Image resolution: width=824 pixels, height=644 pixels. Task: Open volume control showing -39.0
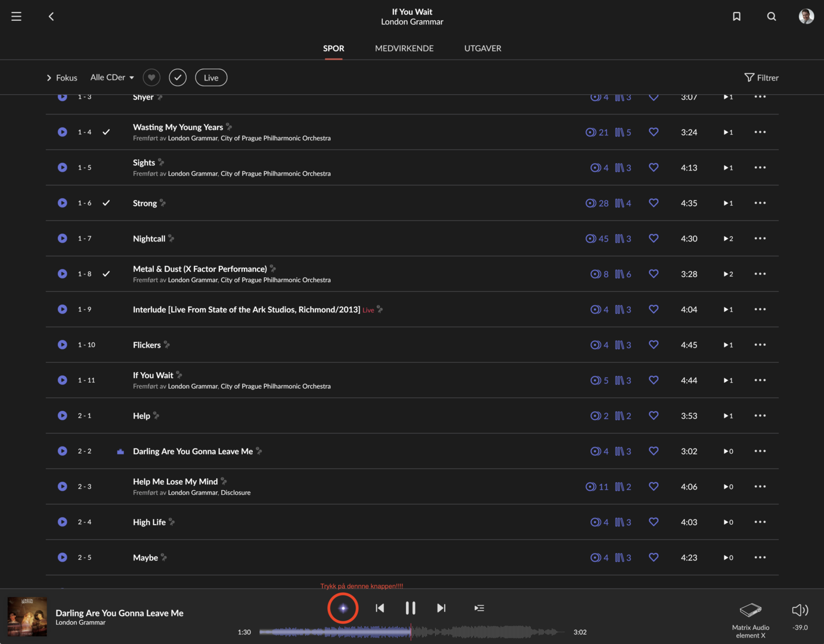pos(800,616)
